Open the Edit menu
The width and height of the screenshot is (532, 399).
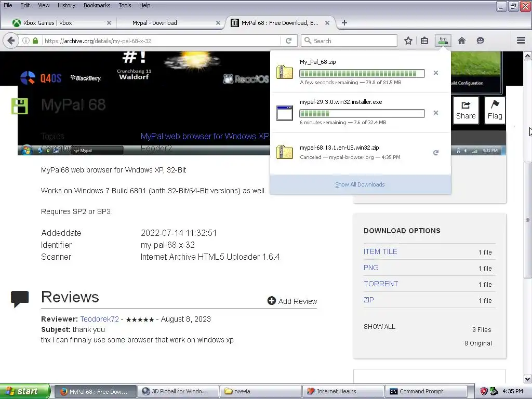25,5
